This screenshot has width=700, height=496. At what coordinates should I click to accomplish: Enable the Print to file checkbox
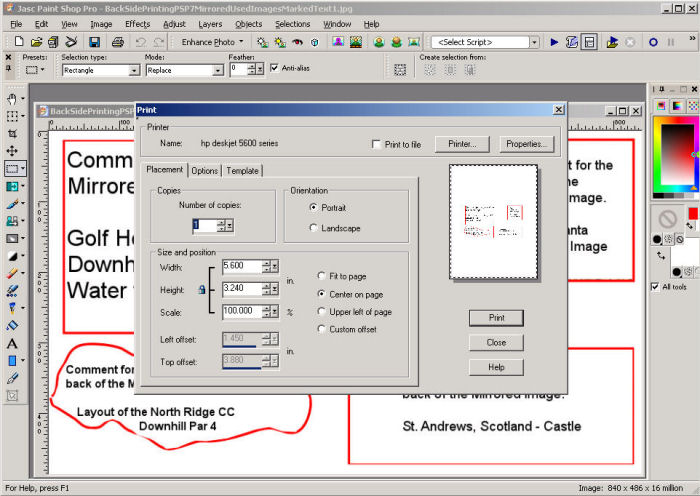pos(377,144)
